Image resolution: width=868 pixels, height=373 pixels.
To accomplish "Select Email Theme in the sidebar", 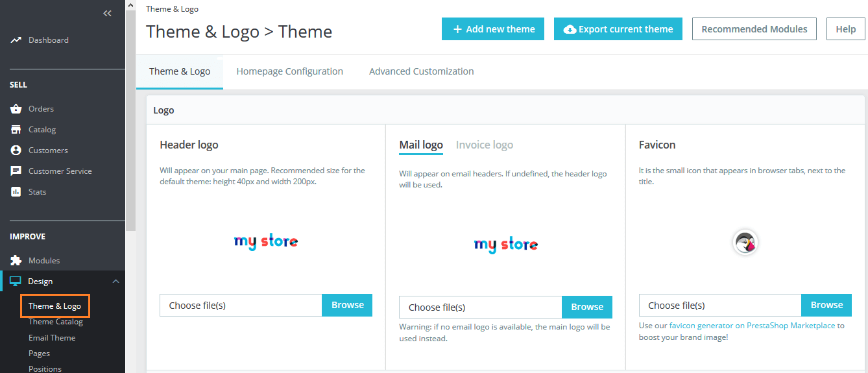I will click(x=52, y=338).
